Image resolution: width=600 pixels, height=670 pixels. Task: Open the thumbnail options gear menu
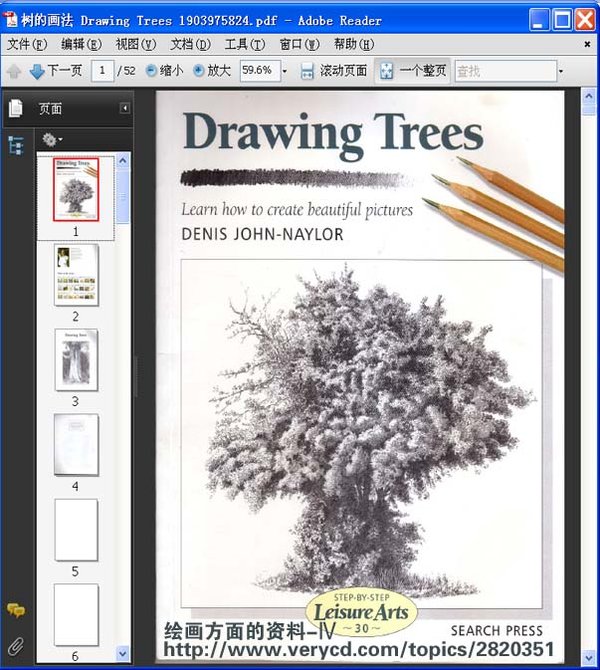point(51,139)
